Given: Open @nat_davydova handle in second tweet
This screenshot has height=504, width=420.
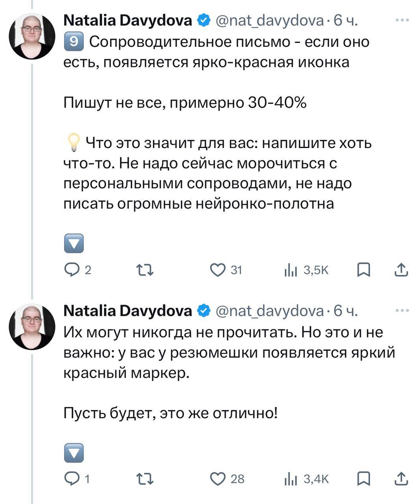Looking at the screenshot, I should click(270, 311).
